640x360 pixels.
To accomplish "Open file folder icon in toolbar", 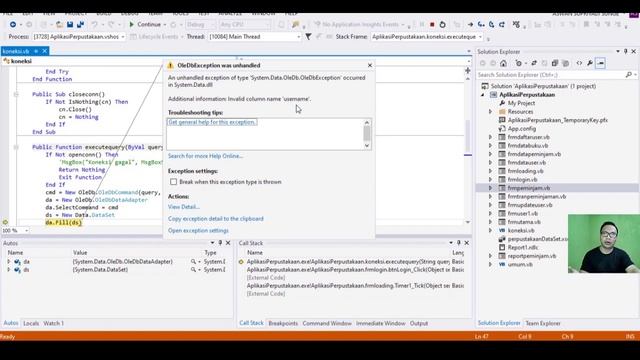I will coord(60,25).
